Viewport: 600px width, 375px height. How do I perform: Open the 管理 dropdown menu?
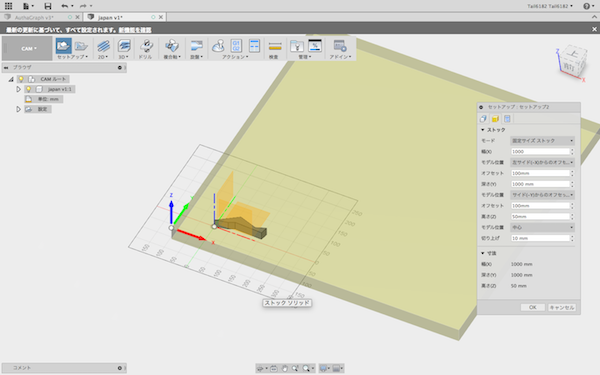[x=305, y=57]
